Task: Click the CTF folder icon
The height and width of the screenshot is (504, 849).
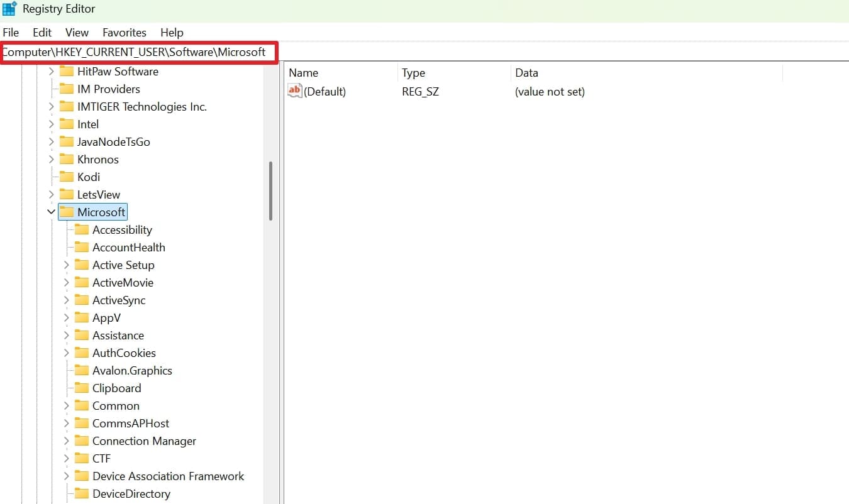Action: pyautogui.click(x=82, y=458)
